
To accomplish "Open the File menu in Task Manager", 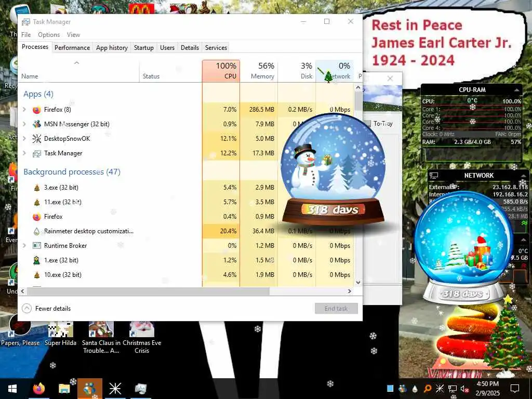I will click(26, 35).
